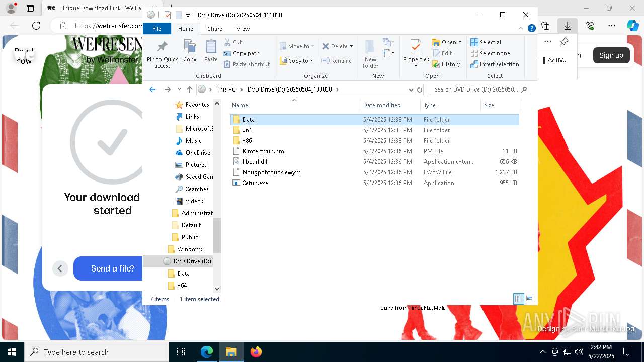Click the Copy ribbon button
644x362 pixels.
(x=190, y=51)
